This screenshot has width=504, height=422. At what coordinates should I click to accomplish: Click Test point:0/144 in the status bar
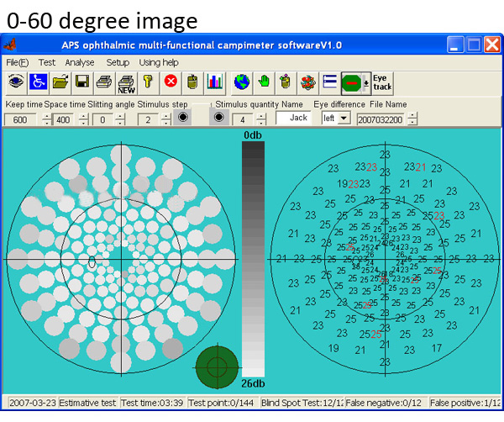click(x=221, y=403)
